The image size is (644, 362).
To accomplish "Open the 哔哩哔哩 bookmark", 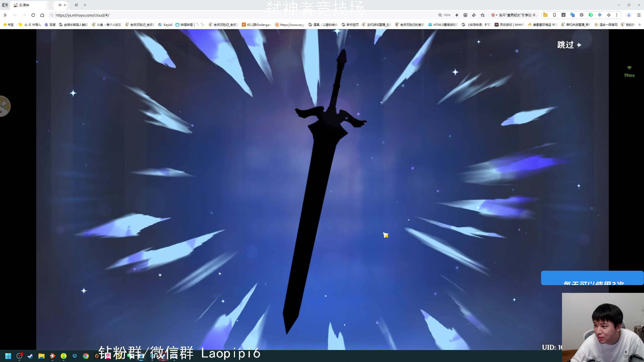I will coord(190,25).
